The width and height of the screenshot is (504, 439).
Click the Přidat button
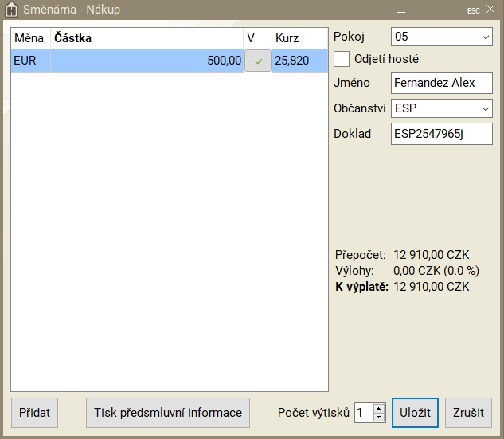[x=34, y=413]
